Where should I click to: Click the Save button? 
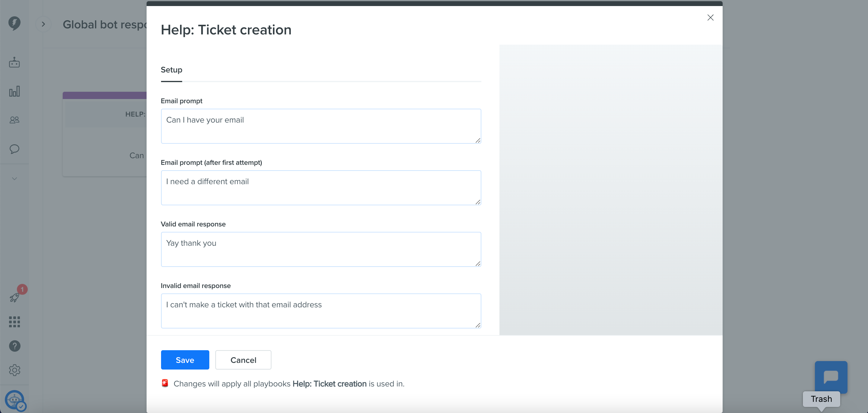(x=185, y=360)
